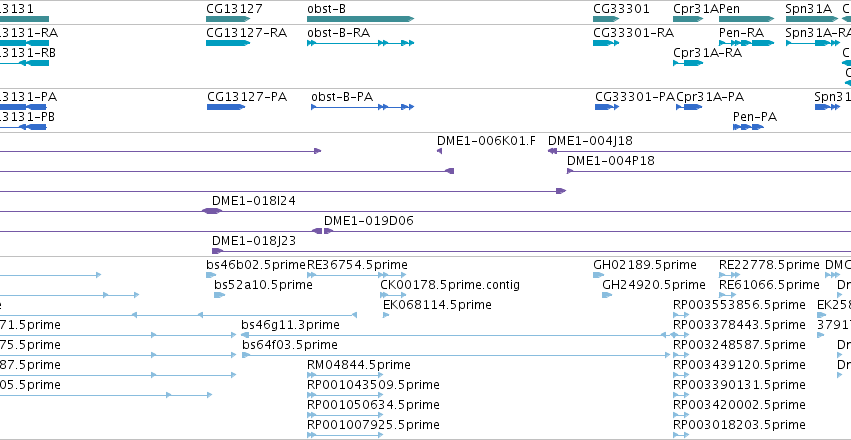Click the GH24920.5prime EST label

(x=654, y=285)
